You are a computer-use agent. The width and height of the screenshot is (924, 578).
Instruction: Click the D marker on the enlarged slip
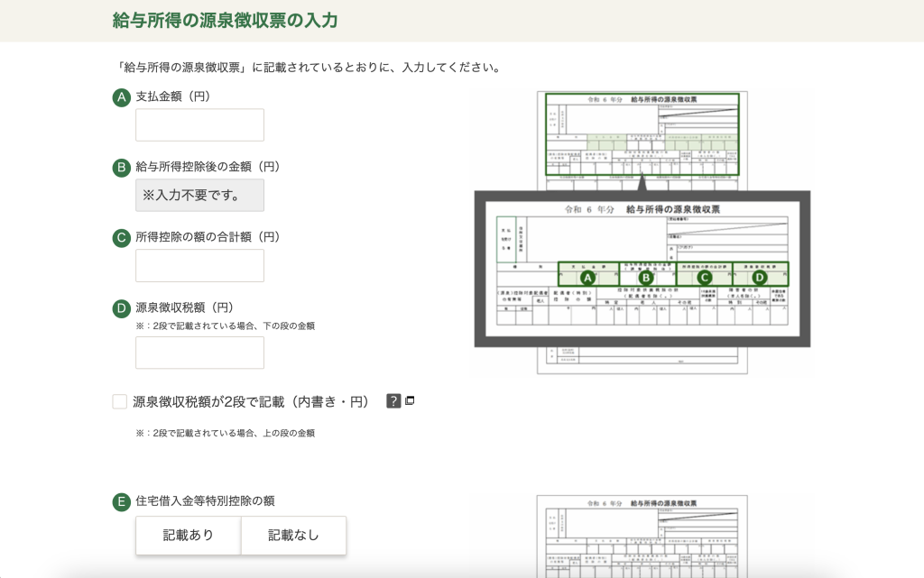click(x=760, y=278)
